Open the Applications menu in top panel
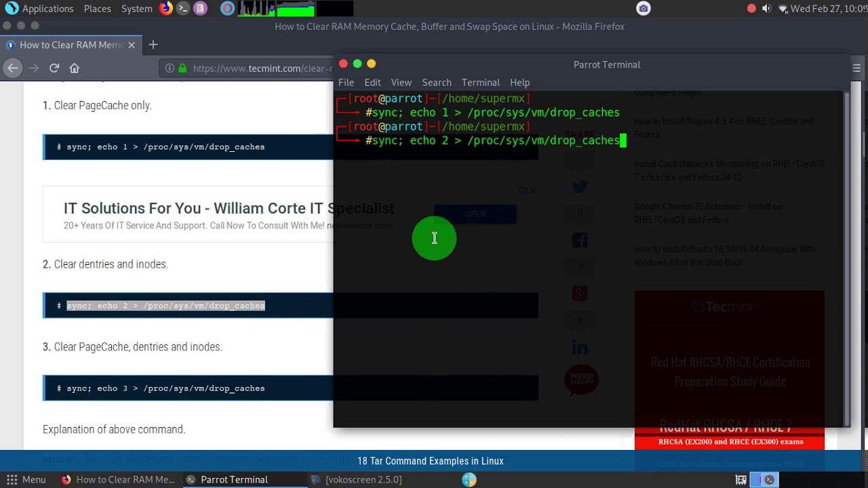Screen dimensions: 868x488 tap(47, 8)
